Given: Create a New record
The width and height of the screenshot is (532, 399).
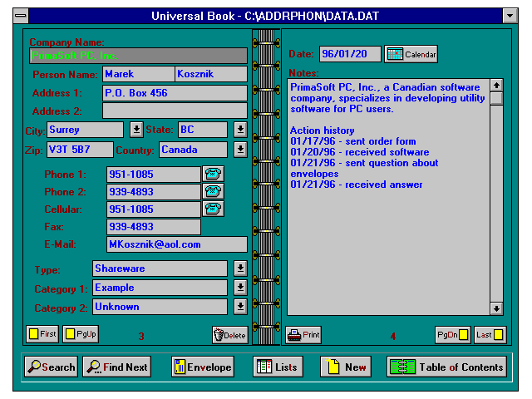Looking at the screenshot, I should pos(346,367).
